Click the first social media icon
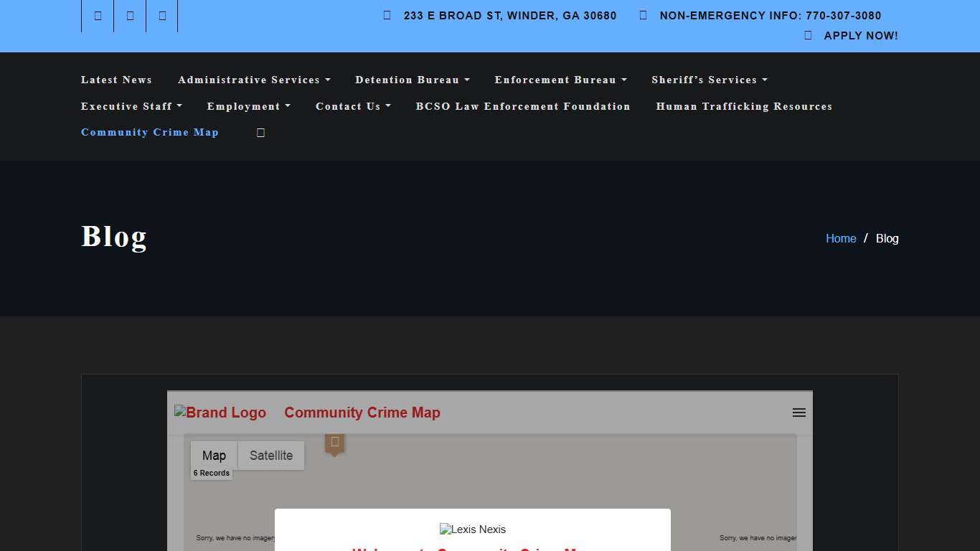This screenshot has height=551, width=980. click(x=96, y=15)
